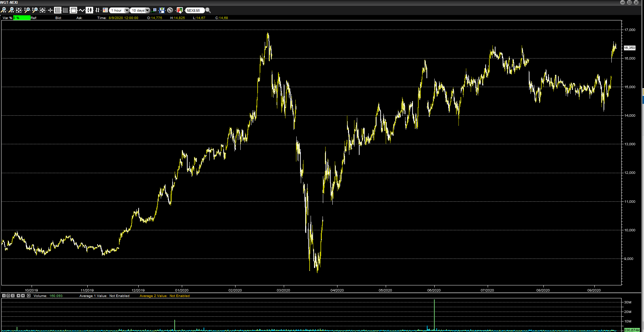The height and width of the screenshot is (332, 644).
Task: Click the horizontal zoom in magnifier icon
Action: (4, 10)
